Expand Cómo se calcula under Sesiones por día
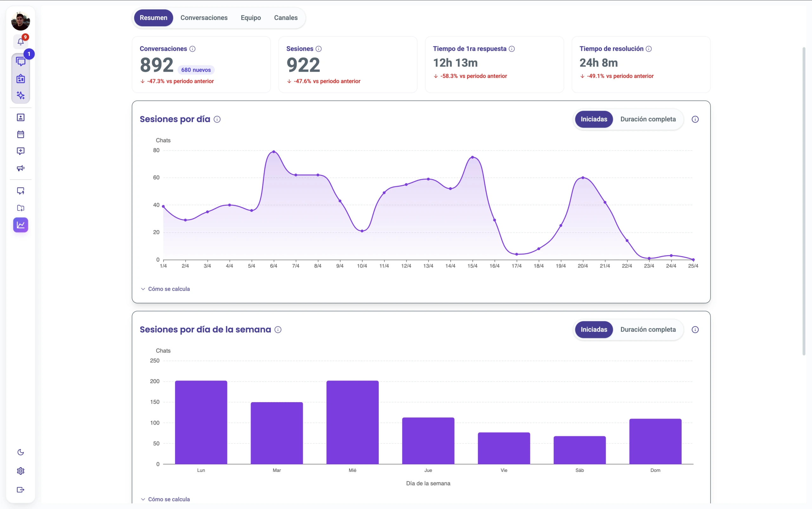Viewport: 812px width, 509px height. coord(165,289)
